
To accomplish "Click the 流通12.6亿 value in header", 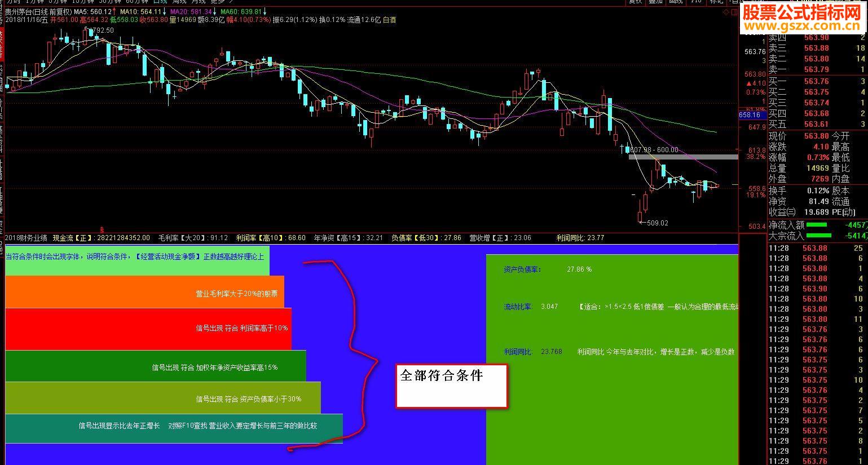I will tap(363, 20).
